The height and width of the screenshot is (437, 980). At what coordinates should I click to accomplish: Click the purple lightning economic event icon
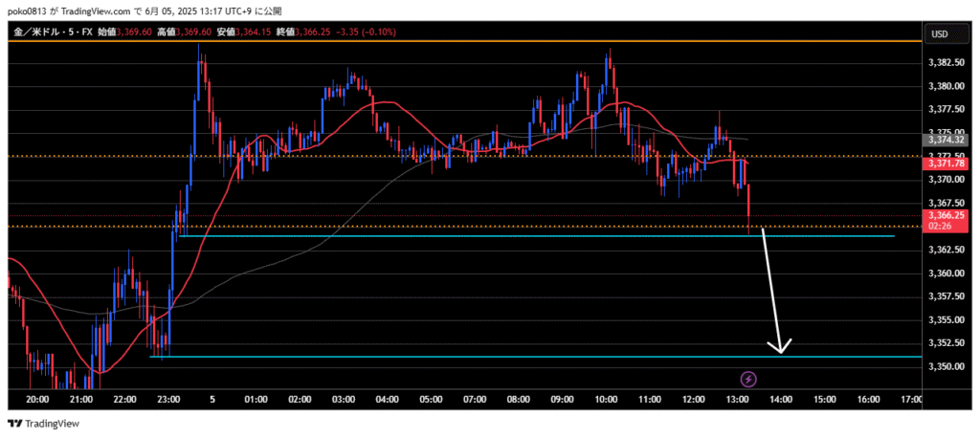pyautogui.click(x=749, y=380)
